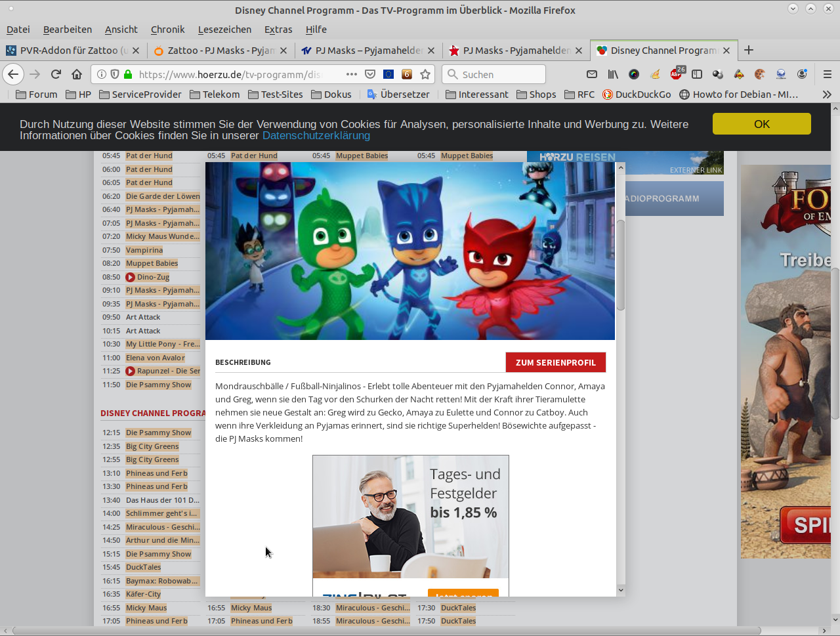Screen dimensions: 840x636
Task: Open the cookie extension icon in the toolbar
Action: 760,74
